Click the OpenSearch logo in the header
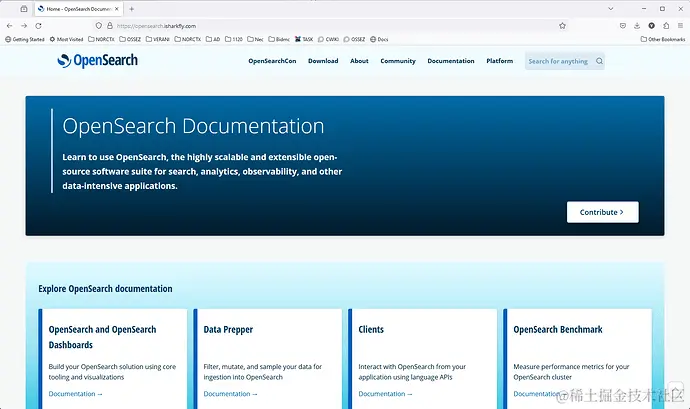 97,60
